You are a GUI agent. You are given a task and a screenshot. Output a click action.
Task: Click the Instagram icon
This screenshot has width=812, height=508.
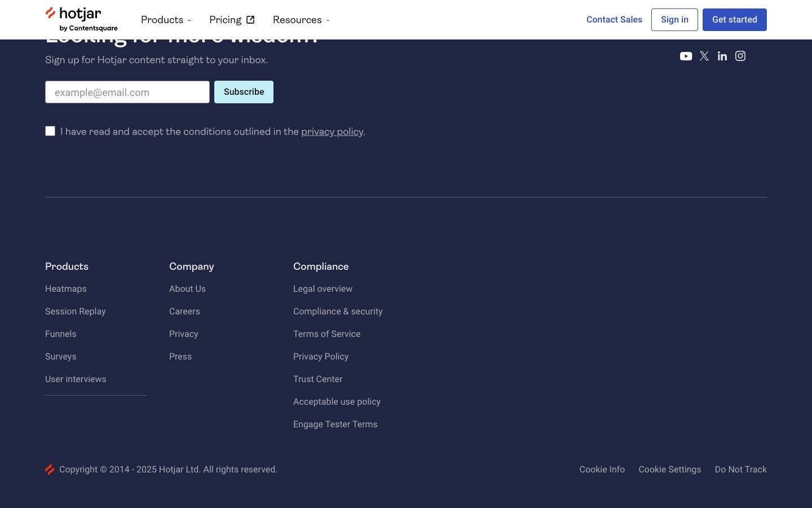(x=740, y=56)
